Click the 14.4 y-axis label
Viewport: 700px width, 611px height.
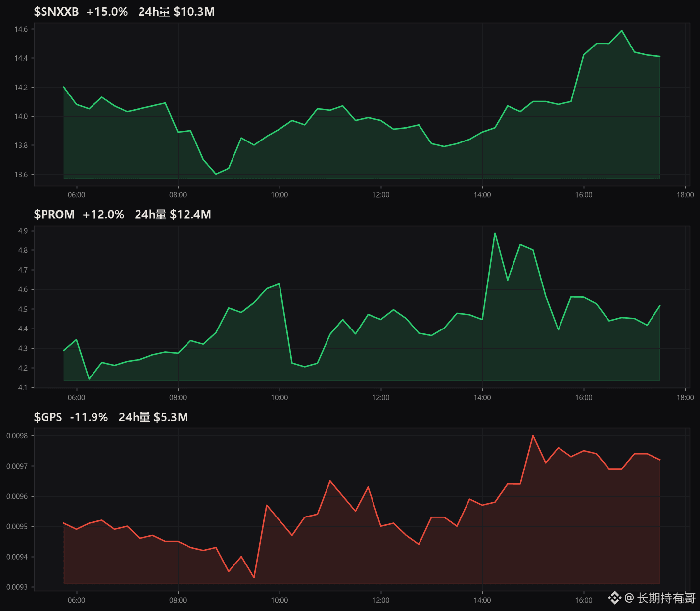[21, 58]
